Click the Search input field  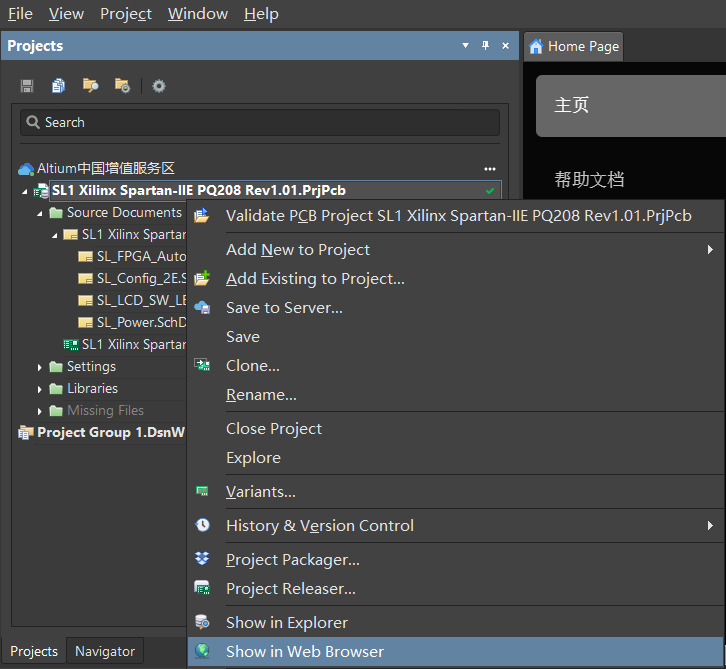260,122
